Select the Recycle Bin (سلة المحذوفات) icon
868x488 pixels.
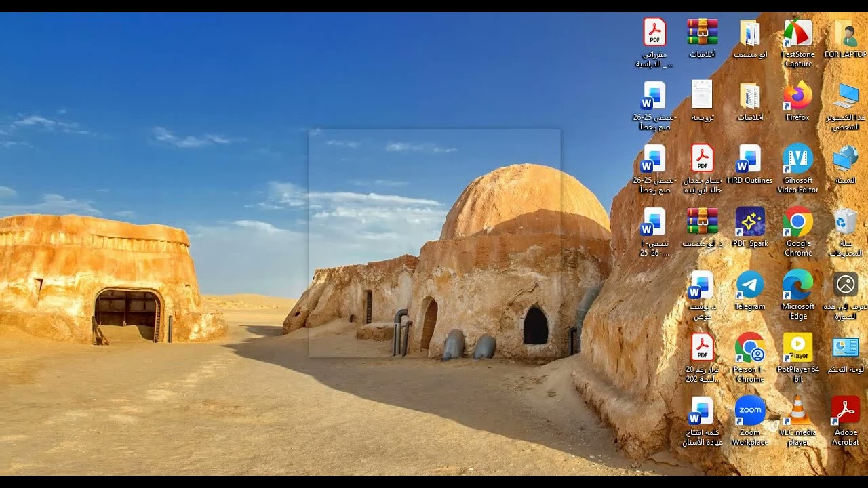coord(846,232)
